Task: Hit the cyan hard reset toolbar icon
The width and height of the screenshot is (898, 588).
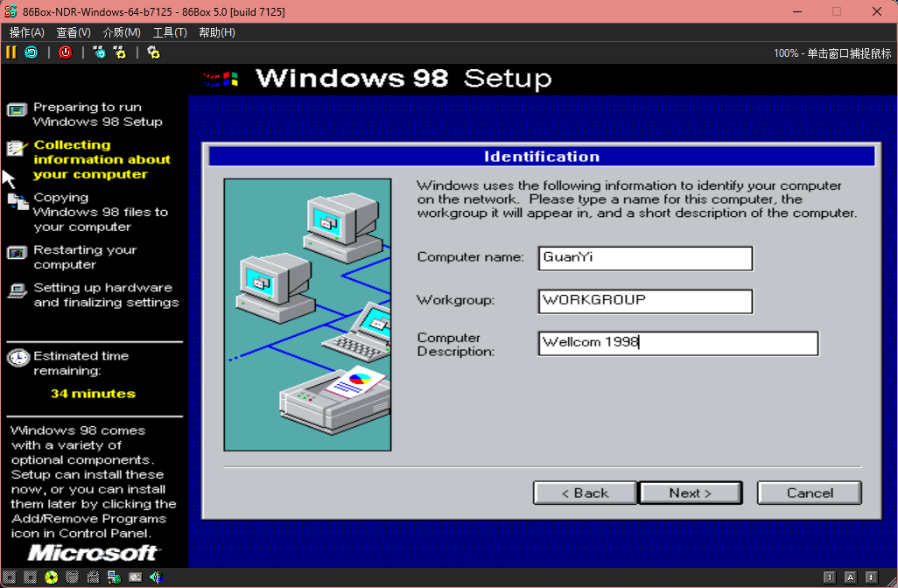Action: coord(32,52)
